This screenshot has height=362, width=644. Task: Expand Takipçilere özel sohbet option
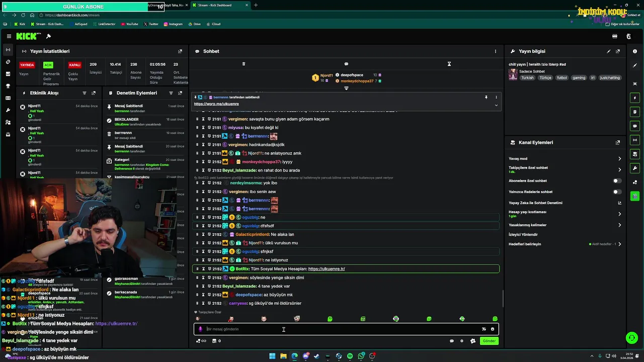point(619,169)
